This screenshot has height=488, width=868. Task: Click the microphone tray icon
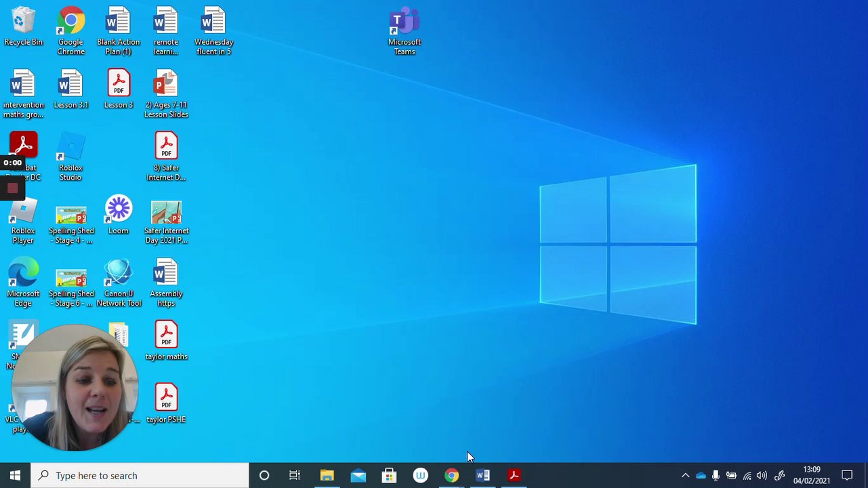(716, 476)
